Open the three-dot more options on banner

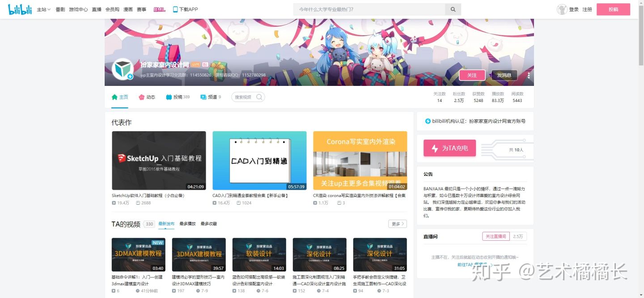528,75
